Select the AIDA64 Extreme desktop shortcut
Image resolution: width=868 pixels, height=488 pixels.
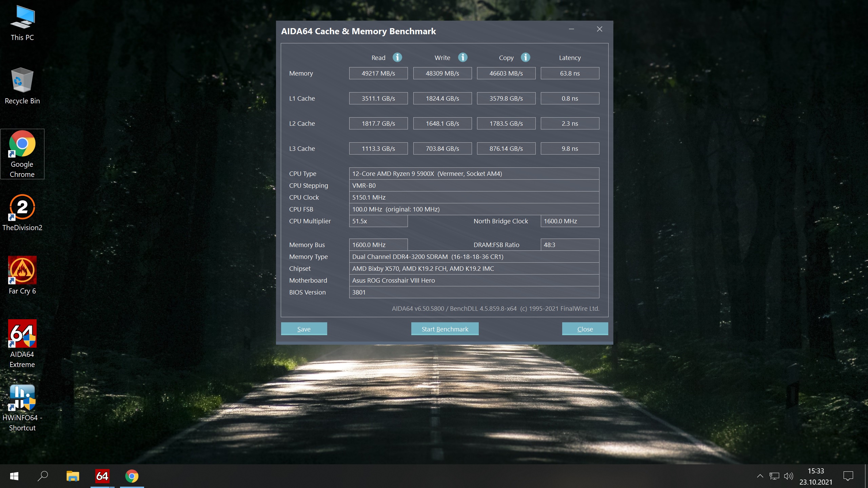click(x=22, y=344)
